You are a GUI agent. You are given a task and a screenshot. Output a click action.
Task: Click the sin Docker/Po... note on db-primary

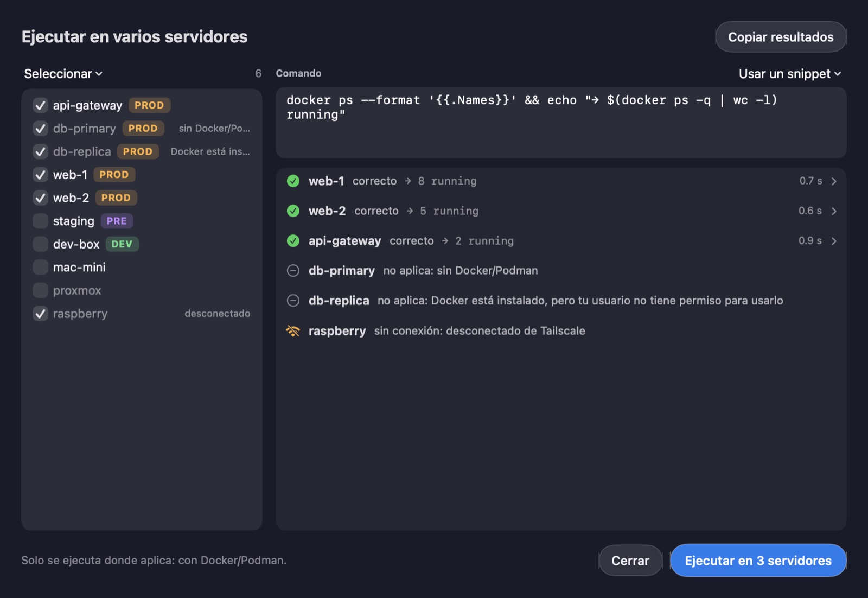click(x=214, y=129)
